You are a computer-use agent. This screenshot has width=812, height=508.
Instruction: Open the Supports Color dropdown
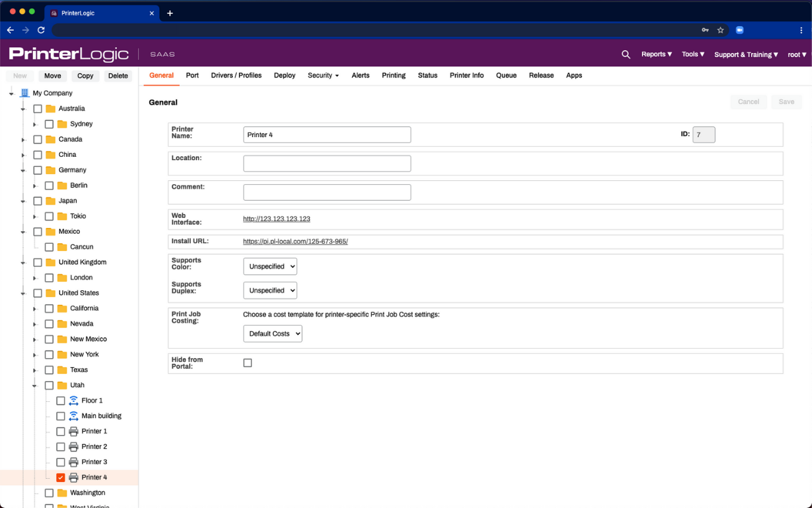coord(270,266)
